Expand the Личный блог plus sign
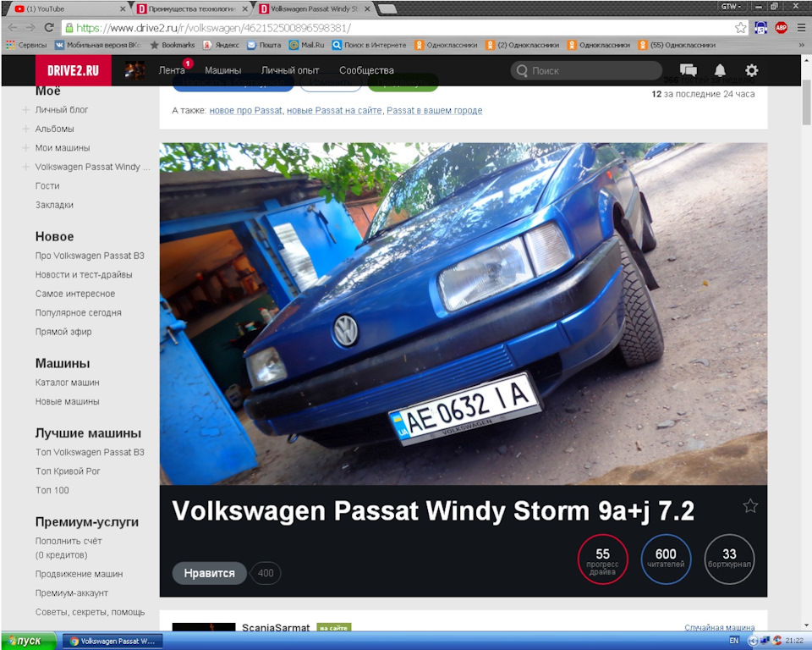 [x=25, y=110]
